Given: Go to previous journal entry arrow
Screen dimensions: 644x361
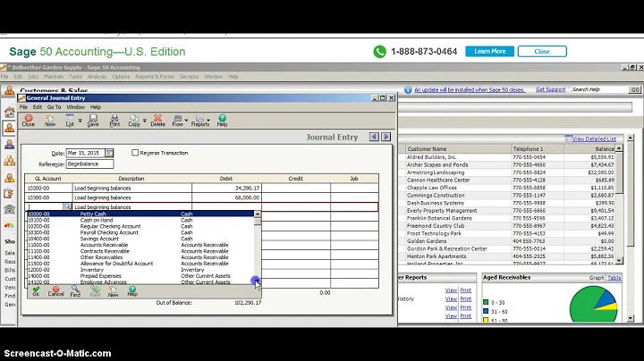Looking at the screenshot, I should tap(374, 137).
